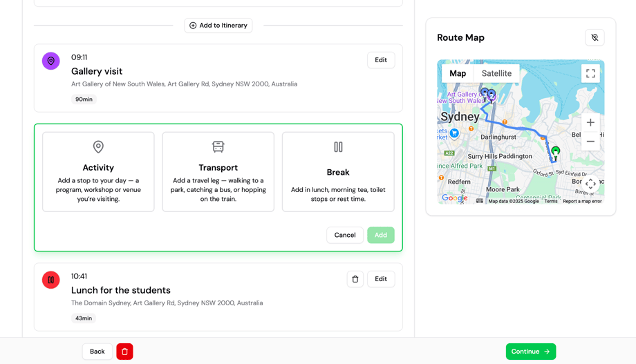Select the Activity card option

click(x=98, y=172)
